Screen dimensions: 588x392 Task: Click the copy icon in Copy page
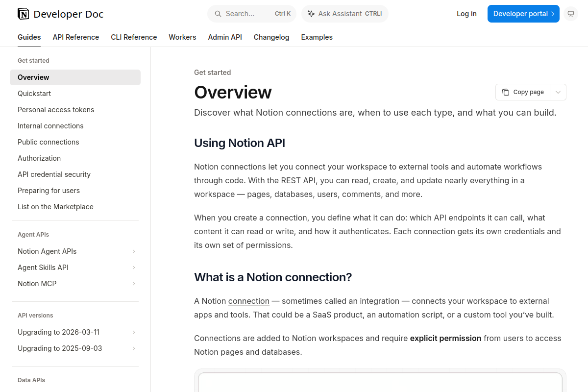506,92
